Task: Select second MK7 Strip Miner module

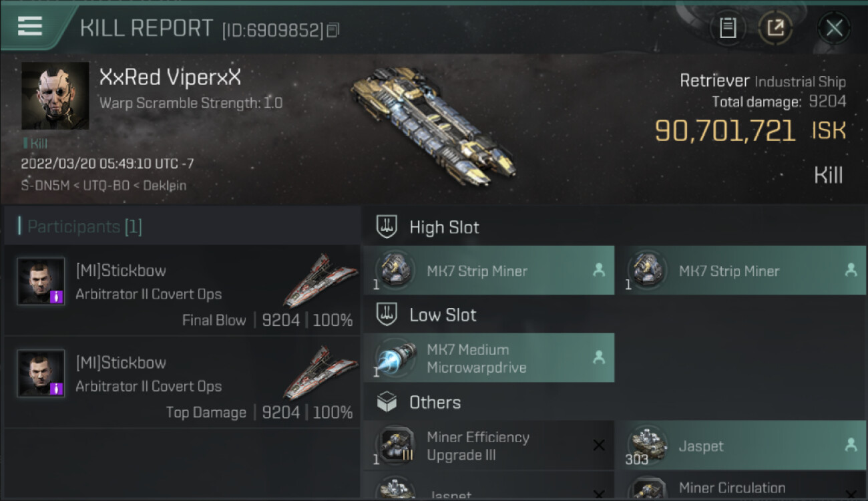Action: click(740, 271)
